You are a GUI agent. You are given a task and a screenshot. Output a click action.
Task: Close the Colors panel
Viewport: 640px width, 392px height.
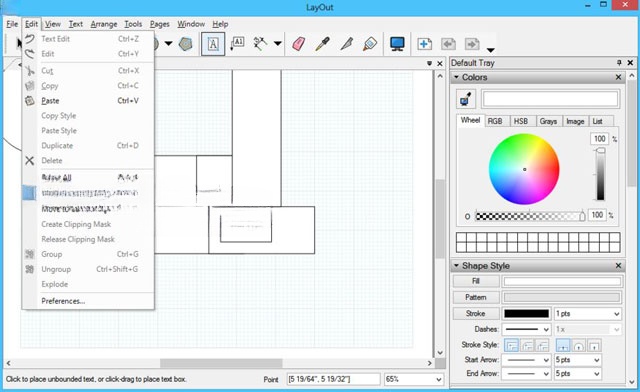618,77
